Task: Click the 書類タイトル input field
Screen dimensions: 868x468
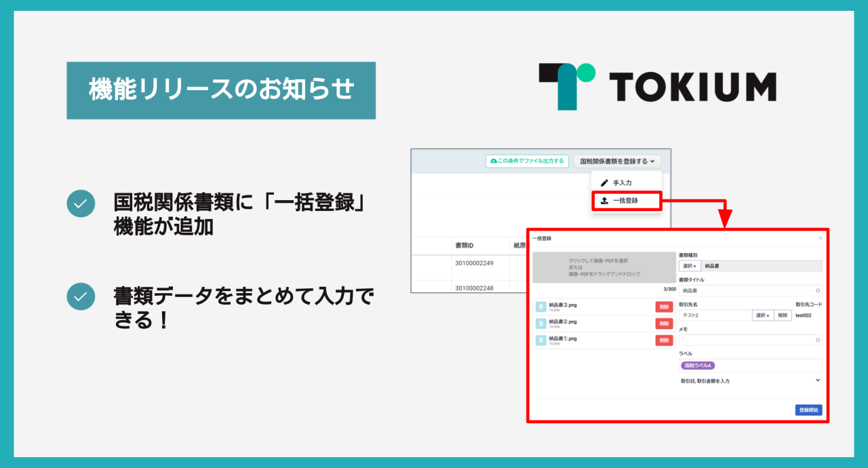Action: (750, 290)
